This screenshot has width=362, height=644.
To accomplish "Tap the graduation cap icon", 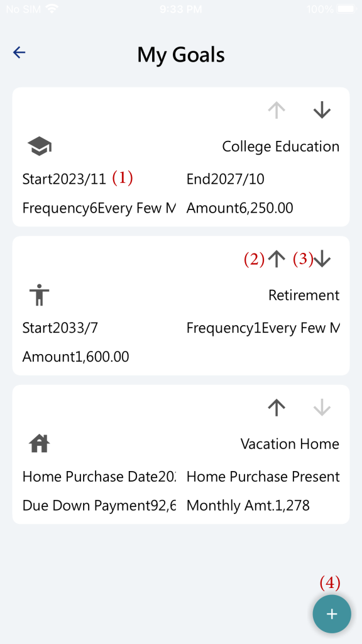I will point(40,147).
